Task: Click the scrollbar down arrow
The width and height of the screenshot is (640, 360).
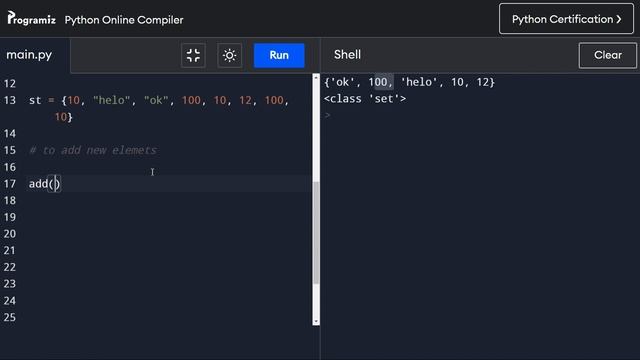Action: point(316,322)
